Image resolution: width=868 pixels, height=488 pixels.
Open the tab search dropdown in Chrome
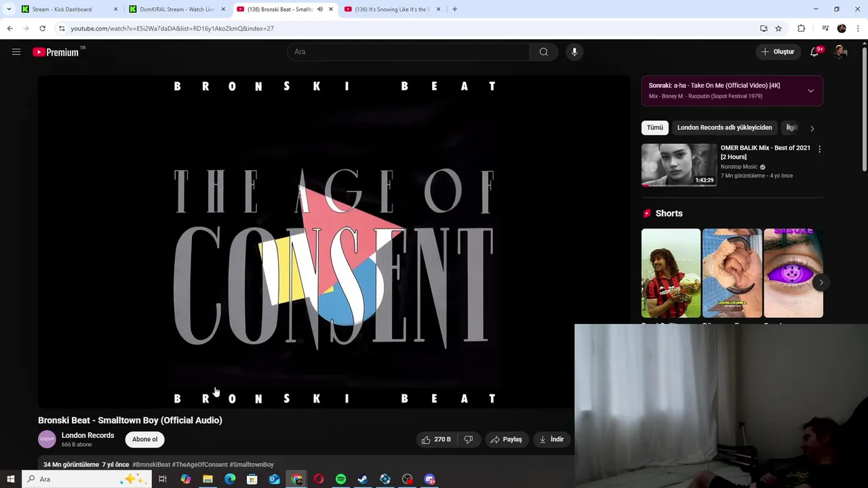(9, 9)
